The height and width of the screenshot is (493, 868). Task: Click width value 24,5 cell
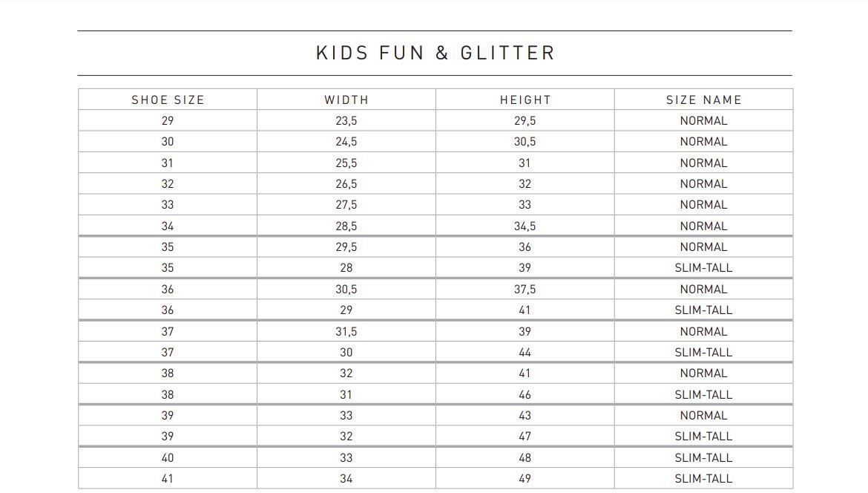(346, 142)
